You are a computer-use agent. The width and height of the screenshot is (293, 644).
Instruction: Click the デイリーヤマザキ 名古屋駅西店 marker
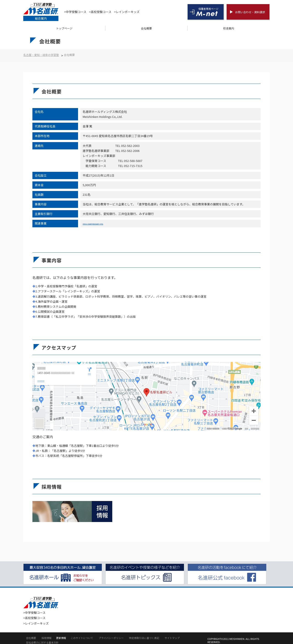point(118,409)
